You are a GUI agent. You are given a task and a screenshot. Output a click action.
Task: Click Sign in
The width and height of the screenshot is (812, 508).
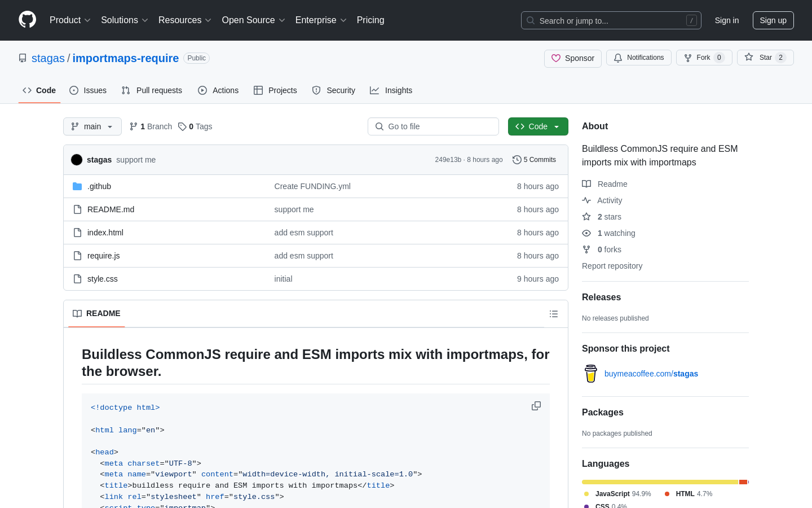pyautogui.click(x=727, y=20)
